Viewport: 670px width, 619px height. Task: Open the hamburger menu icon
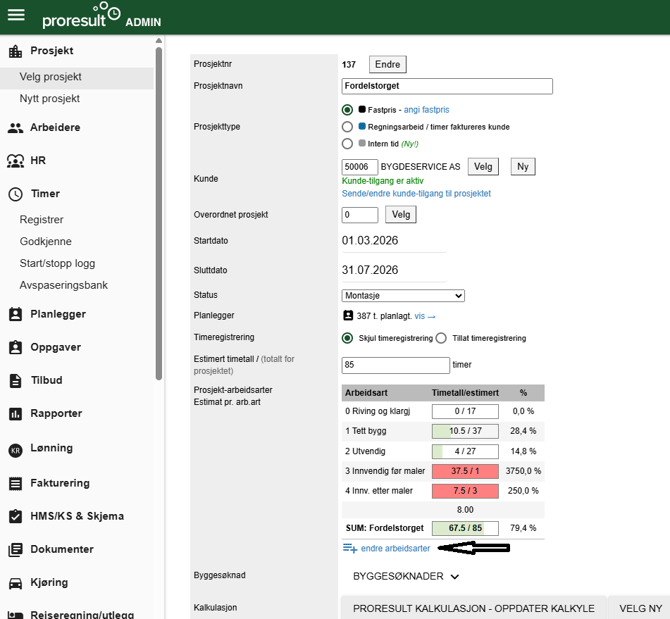16,15
